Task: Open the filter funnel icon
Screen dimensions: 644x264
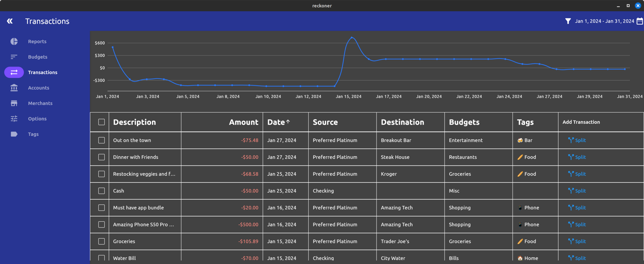Action: [568, 21]
